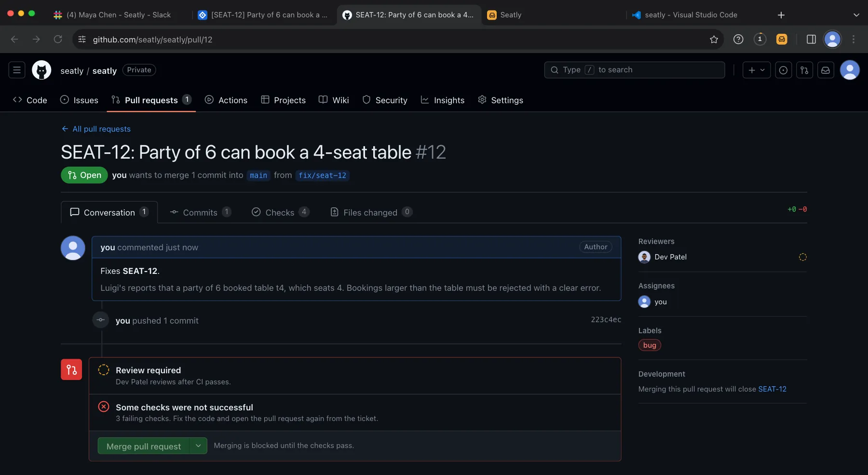Open Chrome three-dot menu
The width and height of the screenshot is (868, 475).
(x=854, y=40)
